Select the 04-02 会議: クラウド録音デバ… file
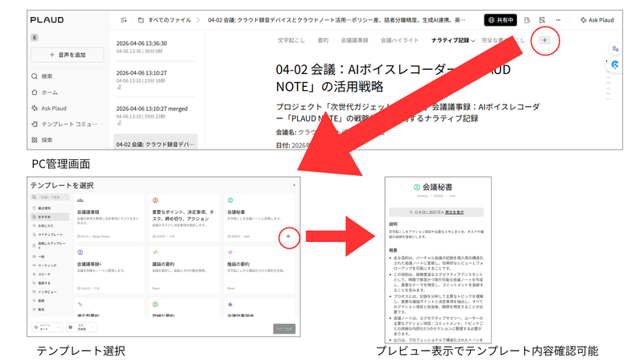644x362 pixels. [x=155, y=143]
